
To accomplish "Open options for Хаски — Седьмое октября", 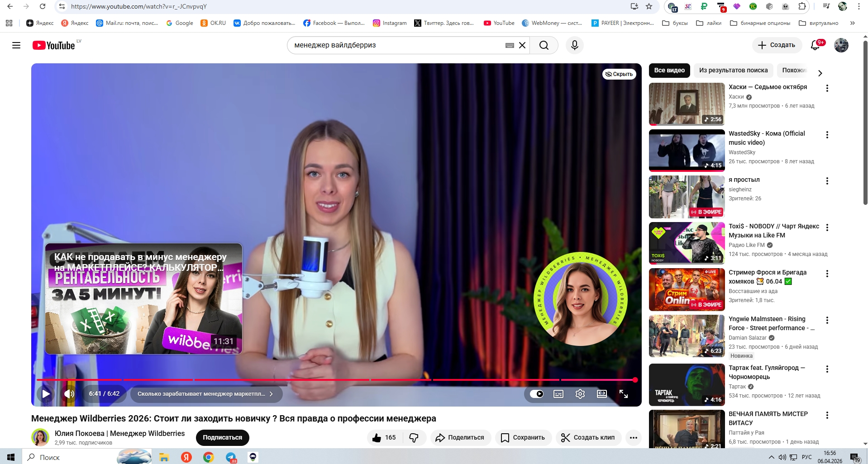I will click(827, 88).
